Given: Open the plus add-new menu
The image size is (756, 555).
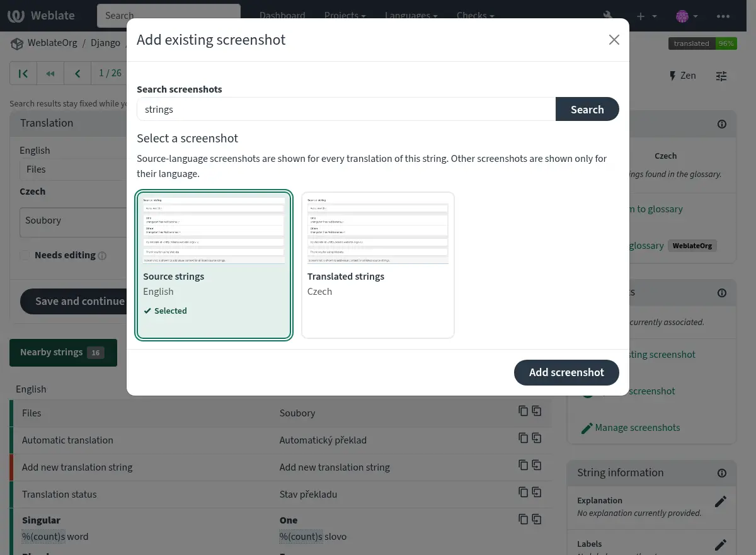Looking at the screenshot, I should (646, 16).
